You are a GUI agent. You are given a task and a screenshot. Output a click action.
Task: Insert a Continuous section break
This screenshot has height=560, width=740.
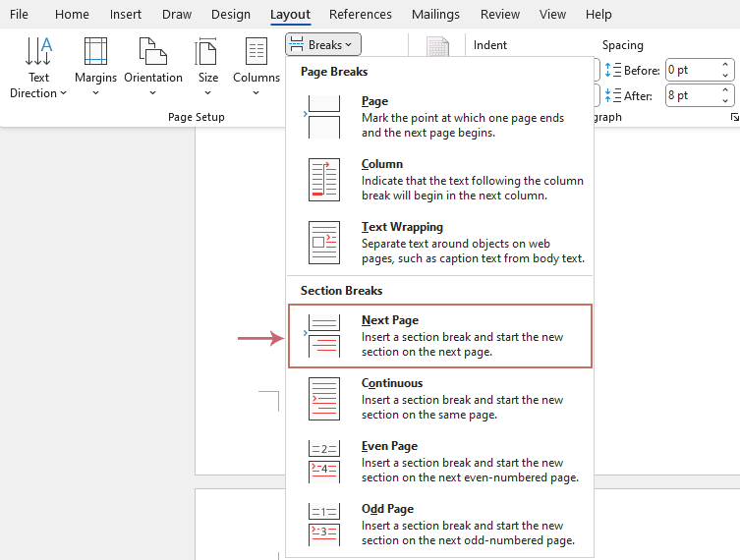coord(440,399)
